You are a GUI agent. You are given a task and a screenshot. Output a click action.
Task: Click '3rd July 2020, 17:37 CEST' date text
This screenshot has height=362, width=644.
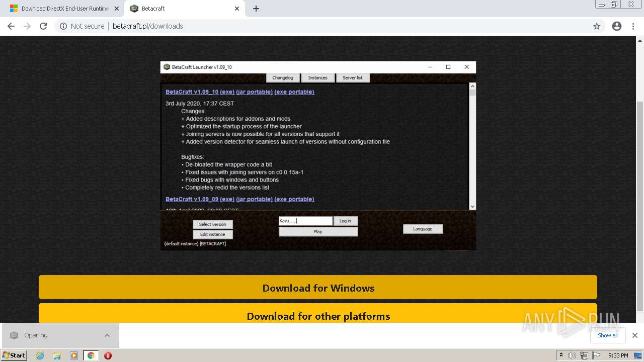[x=200, y=104]
